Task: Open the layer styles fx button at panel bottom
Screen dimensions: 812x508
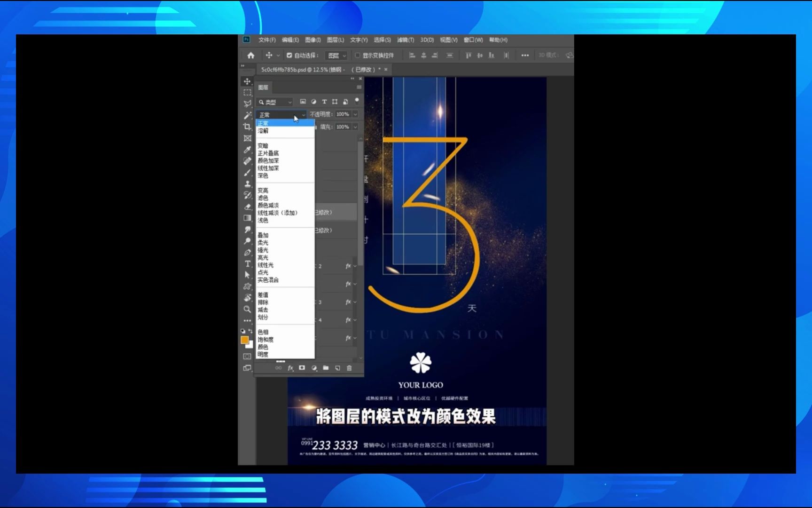Action: point(290,368)
